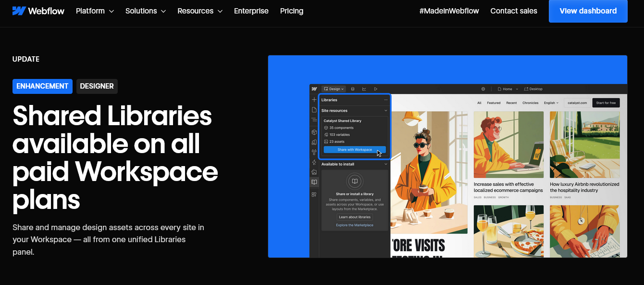Click the Share with Workspace button
Viewport: 644px width, 285px height.
click(x=355, y=150)
